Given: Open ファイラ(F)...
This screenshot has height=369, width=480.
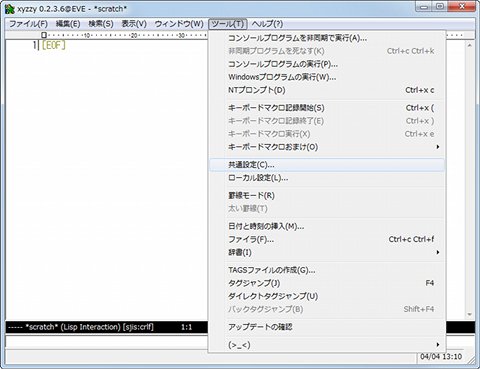Looking at the screenshot, I should (327, 239).
